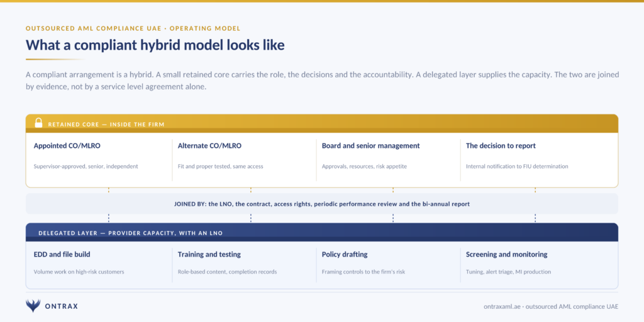Click 'Internal notification to FIU determination' text
Viewport: 644px width, 322px height.
517,167
